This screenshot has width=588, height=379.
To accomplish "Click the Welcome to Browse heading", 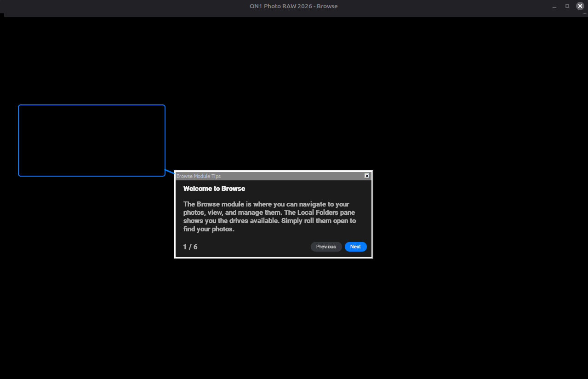I will pyautogui.click(x=214, y=189).
